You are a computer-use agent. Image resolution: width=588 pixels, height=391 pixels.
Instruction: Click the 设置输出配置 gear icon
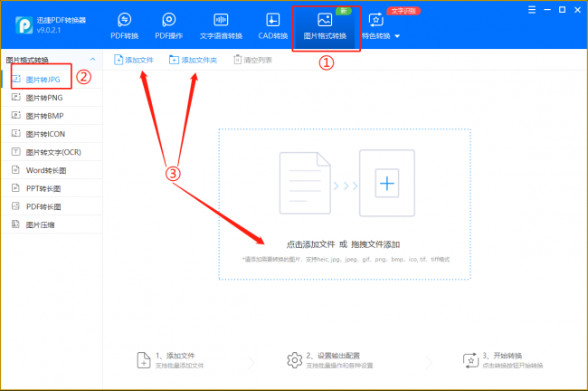295,360
